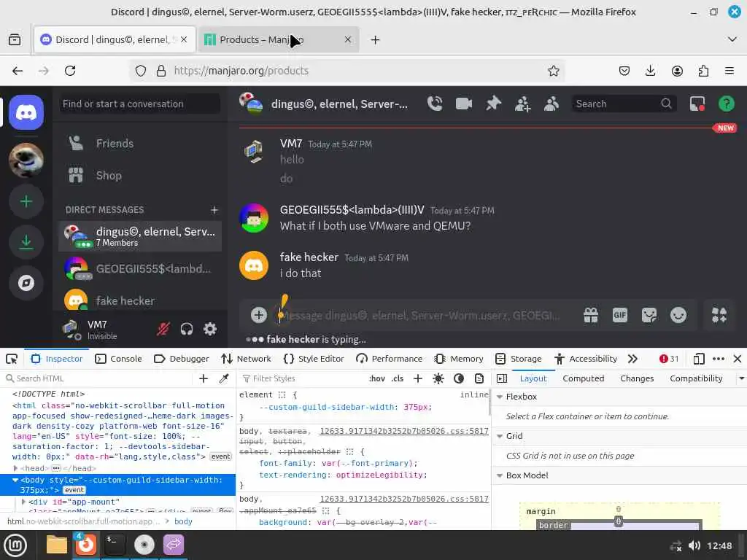Switch to the Changes sidebar tab

637,378
